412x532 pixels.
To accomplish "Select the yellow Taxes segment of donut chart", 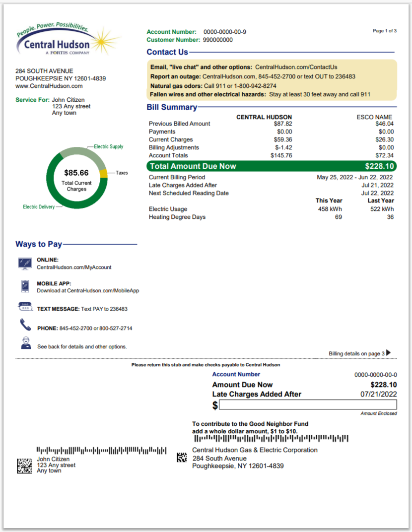I will (103, 173).
